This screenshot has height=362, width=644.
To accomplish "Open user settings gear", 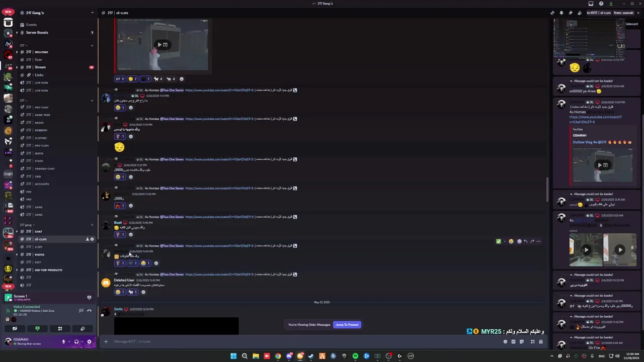I will pos(90,342).
